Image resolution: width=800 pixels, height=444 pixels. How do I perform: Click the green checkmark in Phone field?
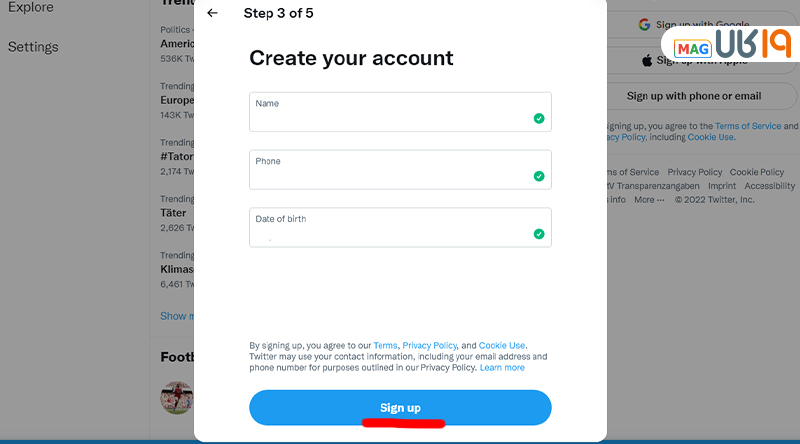pos(539,176)
